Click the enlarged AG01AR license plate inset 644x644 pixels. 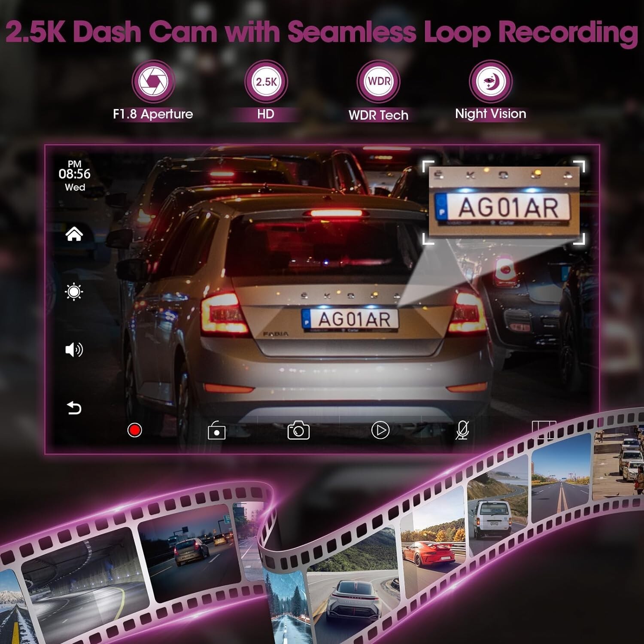coord(504,202)
